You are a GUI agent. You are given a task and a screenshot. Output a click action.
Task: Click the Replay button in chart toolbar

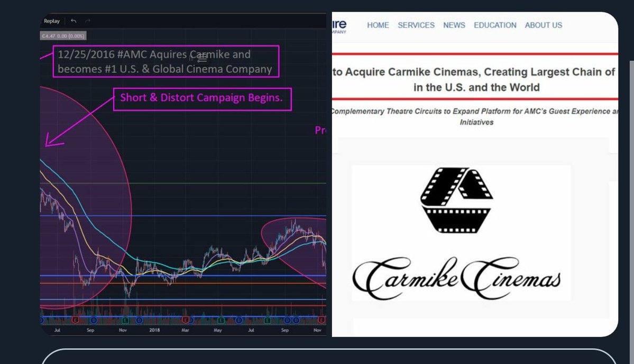52,21
